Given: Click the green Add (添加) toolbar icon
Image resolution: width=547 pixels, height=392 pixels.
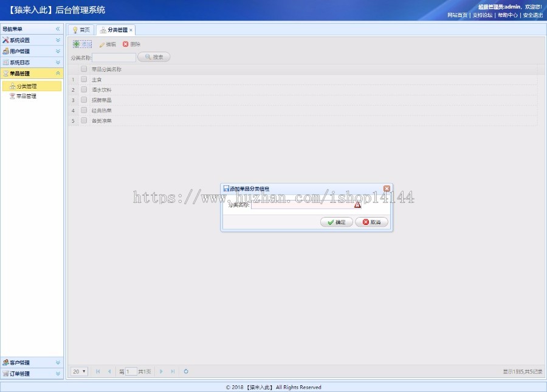Looking at the screenshot, I should [x=77, y=44].
